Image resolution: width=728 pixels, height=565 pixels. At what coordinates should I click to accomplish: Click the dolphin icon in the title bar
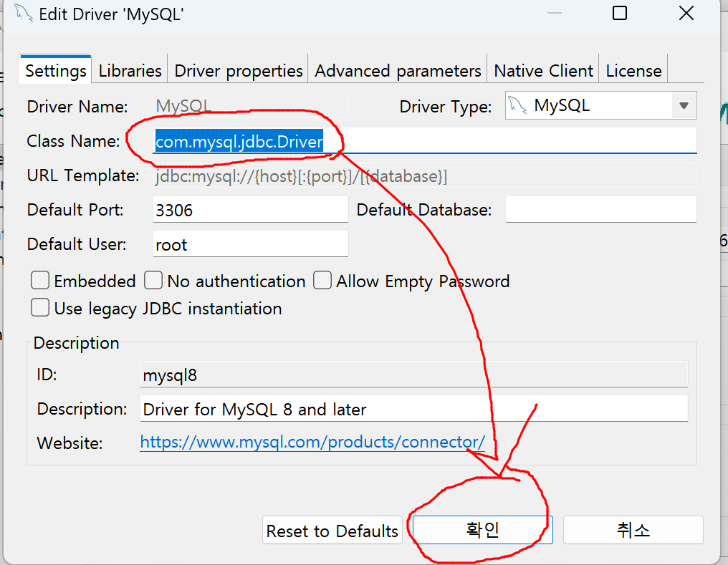click(23, 13)
